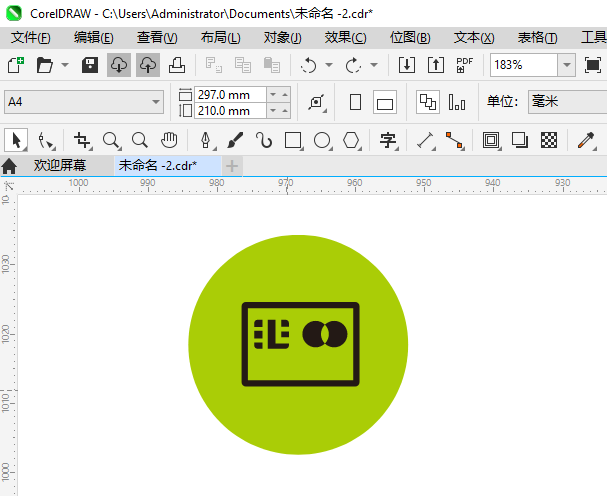Click the Paste icon

(272, 65)
